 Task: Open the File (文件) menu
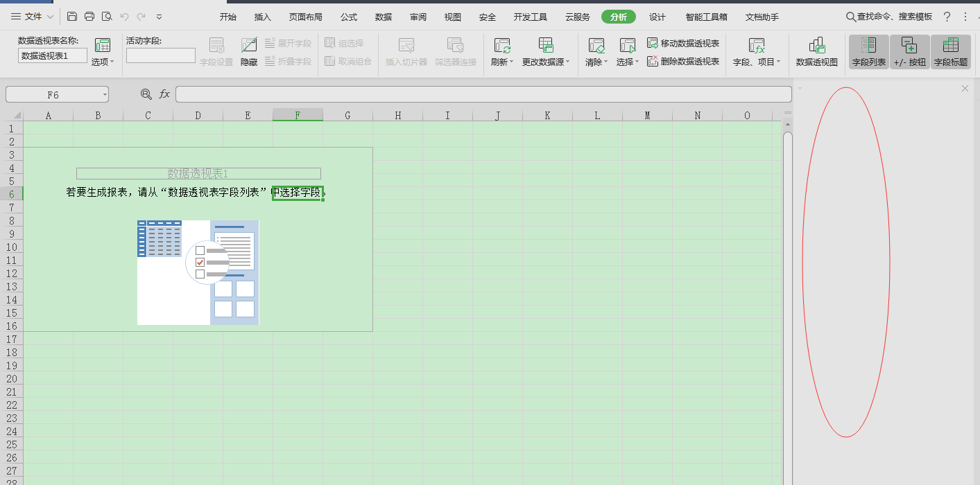click(x=33, y=17)
